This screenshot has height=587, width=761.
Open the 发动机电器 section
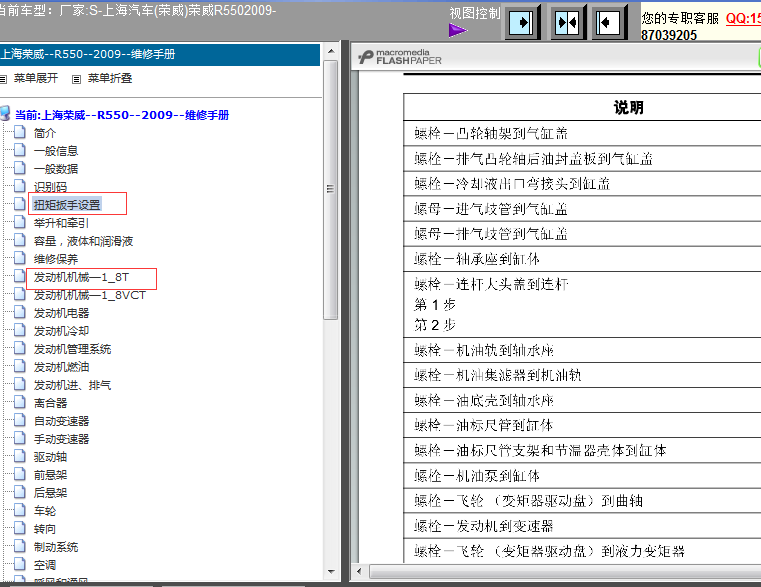pyautogui.click(x=61, y=313)
